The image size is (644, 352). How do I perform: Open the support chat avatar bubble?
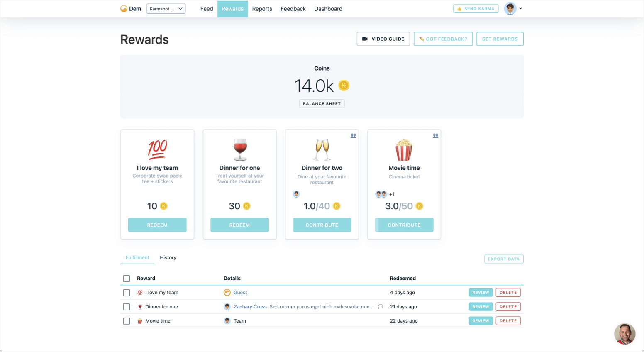pyautogui.click(x=624, y=334)
